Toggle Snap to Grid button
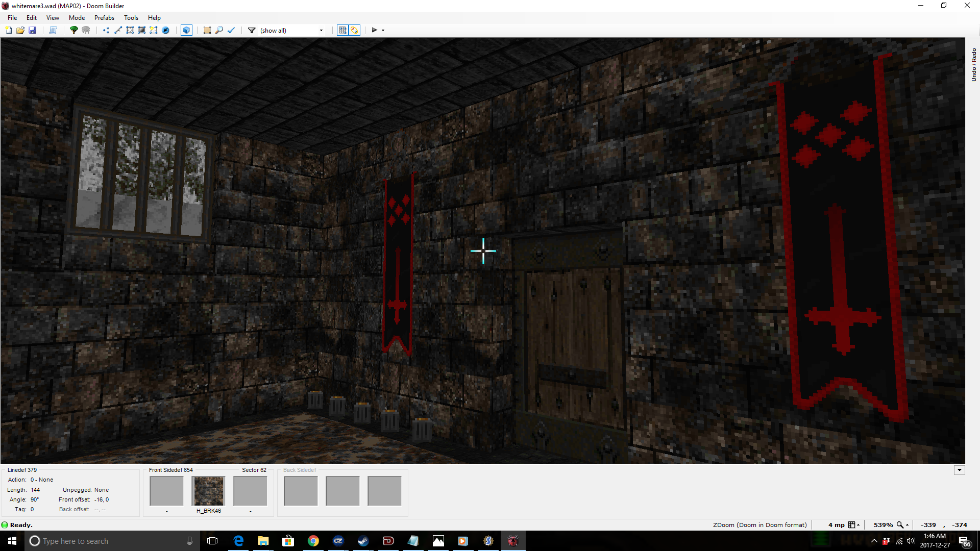 (342, 30)
